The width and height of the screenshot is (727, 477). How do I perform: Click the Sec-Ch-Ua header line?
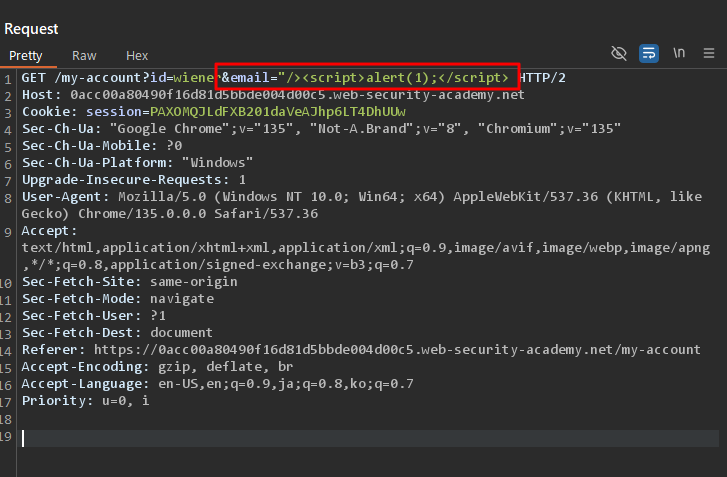[321, 128]
